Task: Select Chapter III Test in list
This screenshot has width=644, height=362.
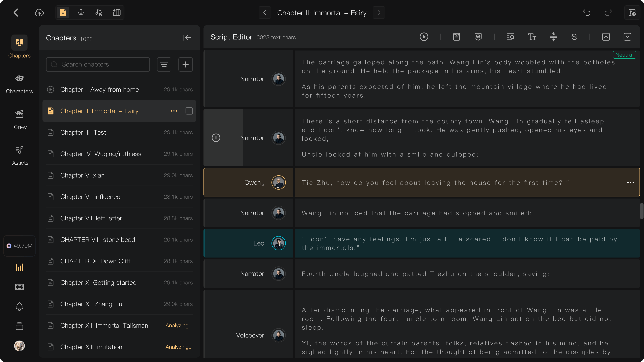Action: [120, 132]
